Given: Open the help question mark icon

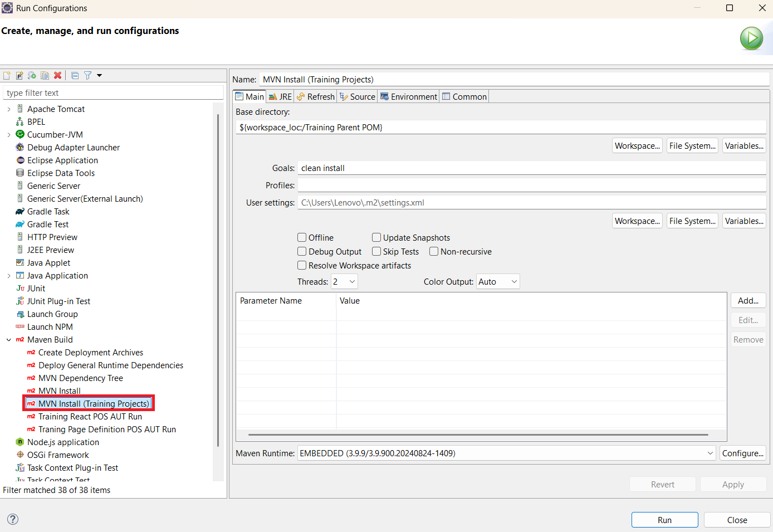Looking at the screenshot, I should 13,519.
